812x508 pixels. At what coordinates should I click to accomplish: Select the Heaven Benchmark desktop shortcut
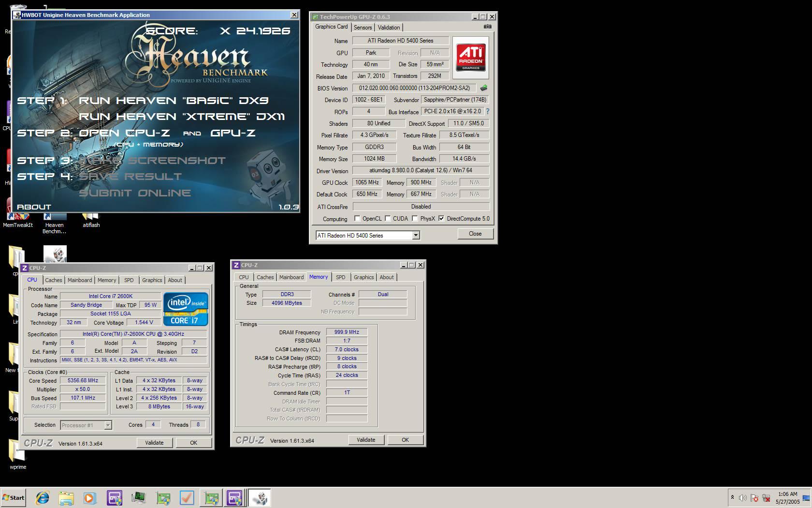[54, 224]
